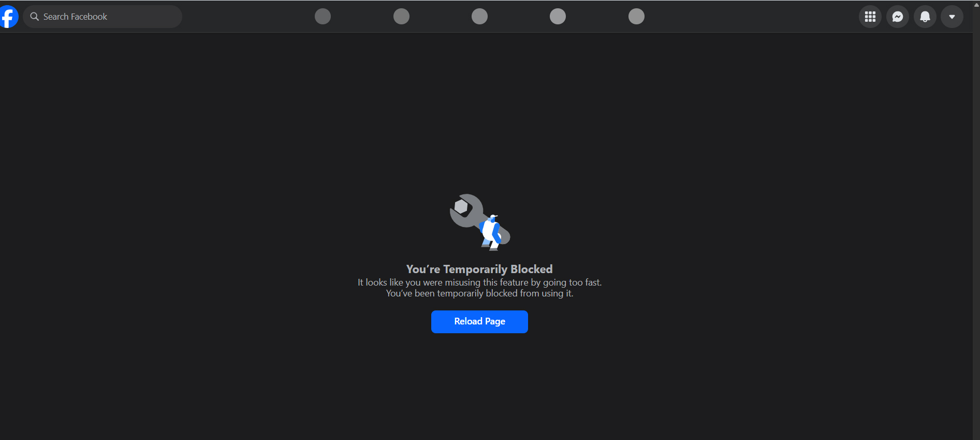980x440 pixels.
Task: Select the first placeholder navigation tab circle
Action: [323, 17]
